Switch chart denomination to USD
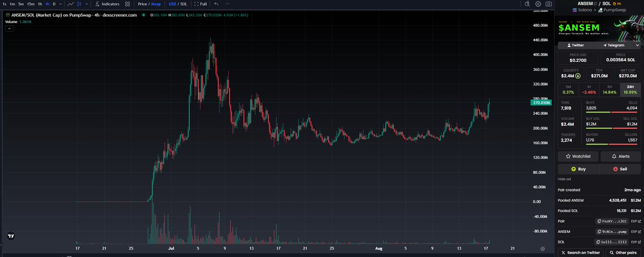Viewport: 644px width, 257px height. [x=172, y=4]
